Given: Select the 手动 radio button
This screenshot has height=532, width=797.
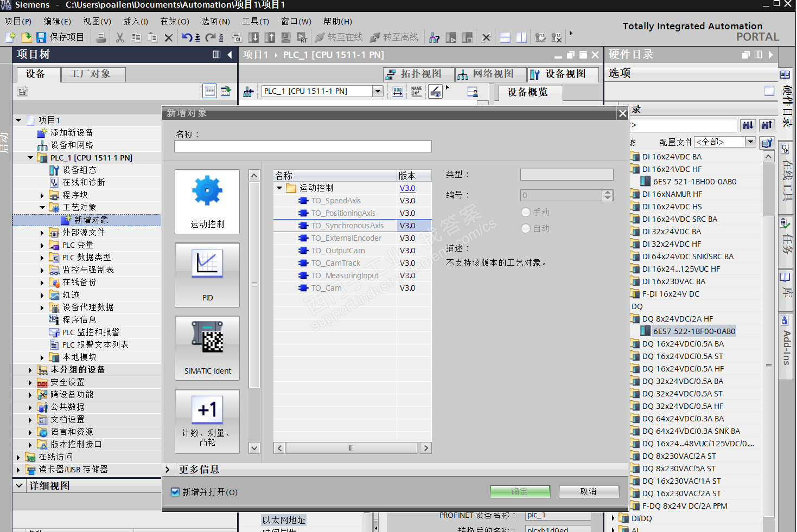Looking at the screenshot, I should 525,212.
